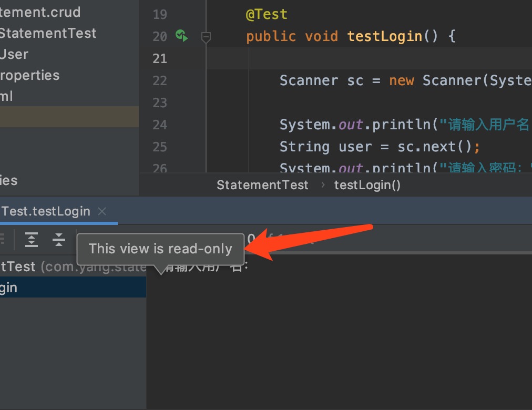Select the User class in project tree

point(14,54)
